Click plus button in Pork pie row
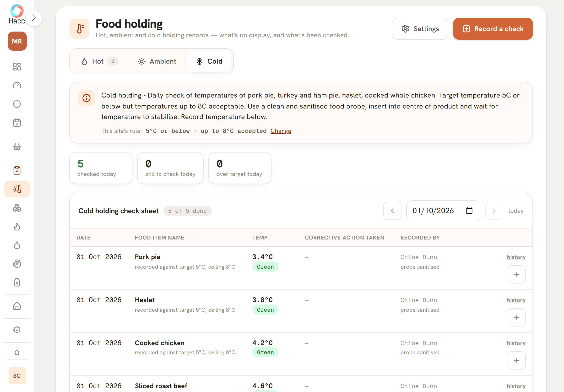564x392 pixels. coord(517,274)
